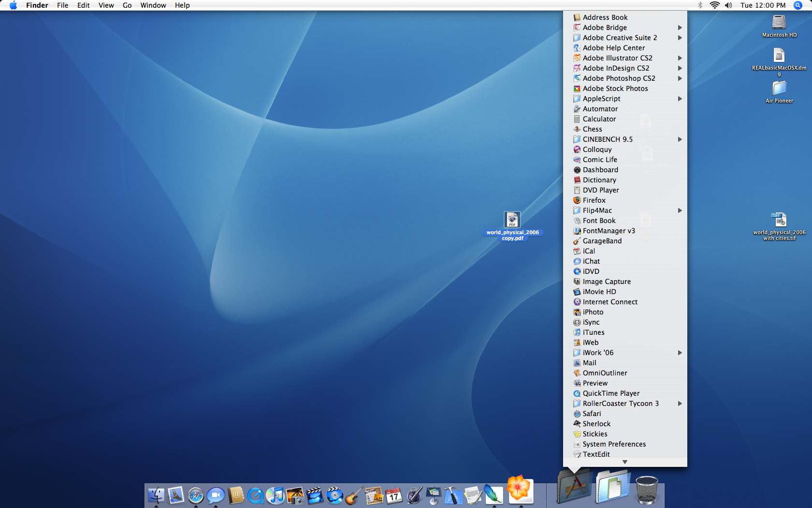Open iMovie clapperboard icon in the Dock

315,495
